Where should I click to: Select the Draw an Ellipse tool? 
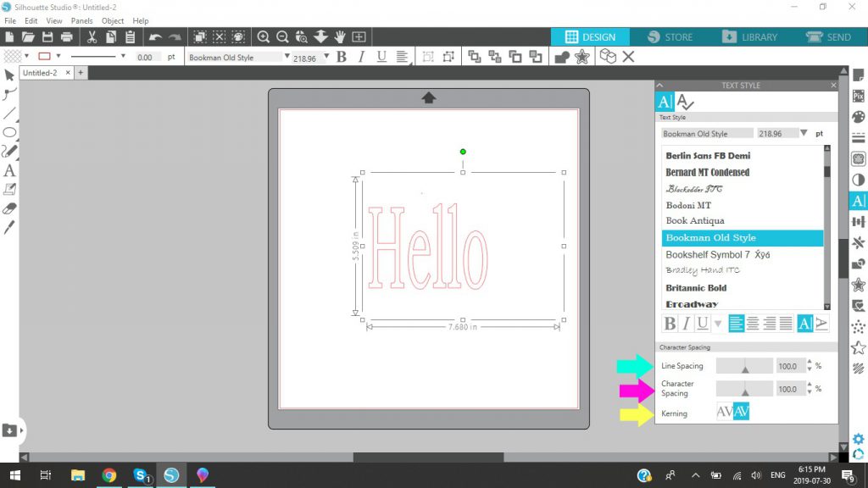[9, 132]
